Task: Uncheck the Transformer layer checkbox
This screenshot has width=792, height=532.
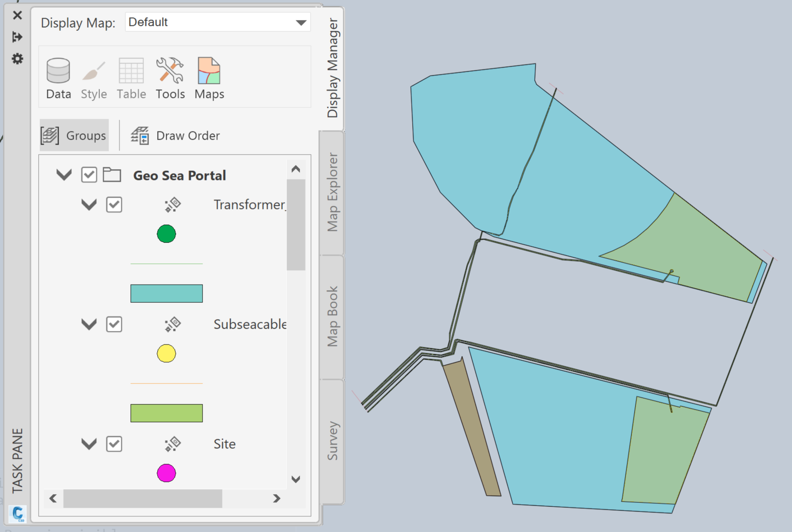Action: click(114, 205)
